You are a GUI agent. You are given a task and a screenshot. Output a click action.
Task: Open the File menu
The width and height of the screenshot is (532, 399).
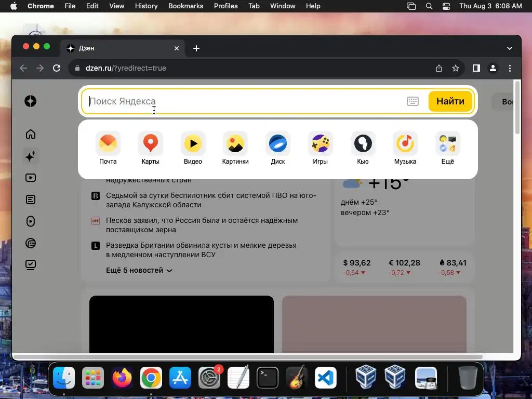pos(70,6)
